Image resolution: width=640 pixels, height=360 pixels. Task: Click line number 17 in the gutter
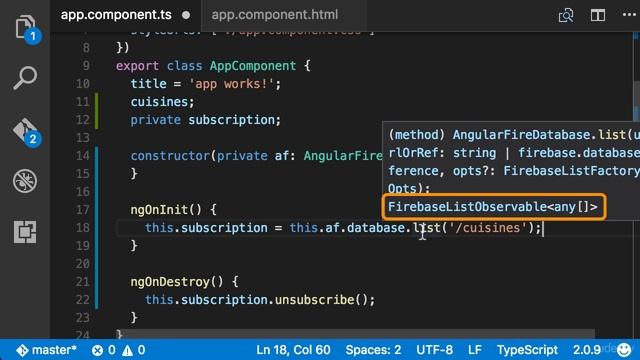point(82,210)
